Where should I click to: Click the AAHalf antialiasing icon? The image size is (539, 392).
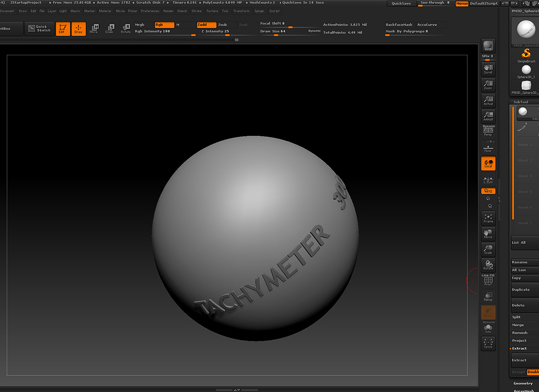(488, 116)
